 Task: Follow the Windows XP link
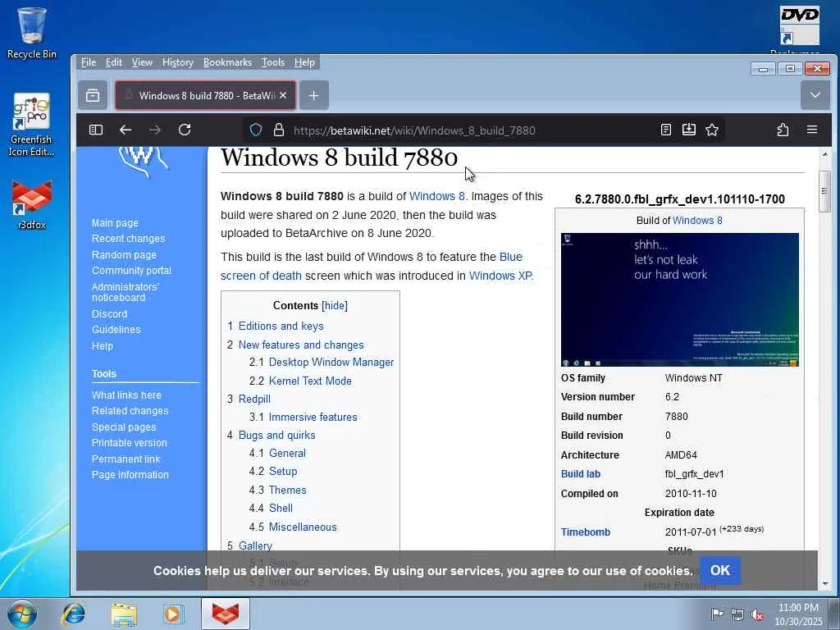500,276
